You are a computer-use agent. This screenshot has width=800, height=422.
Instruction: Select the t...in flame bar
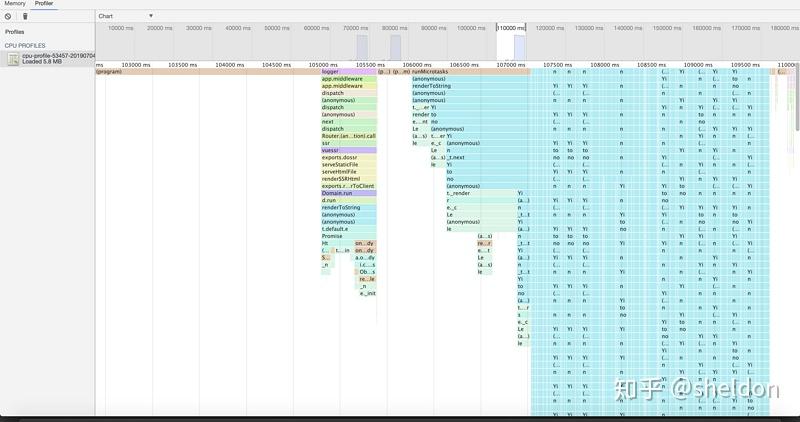(343, 251)
